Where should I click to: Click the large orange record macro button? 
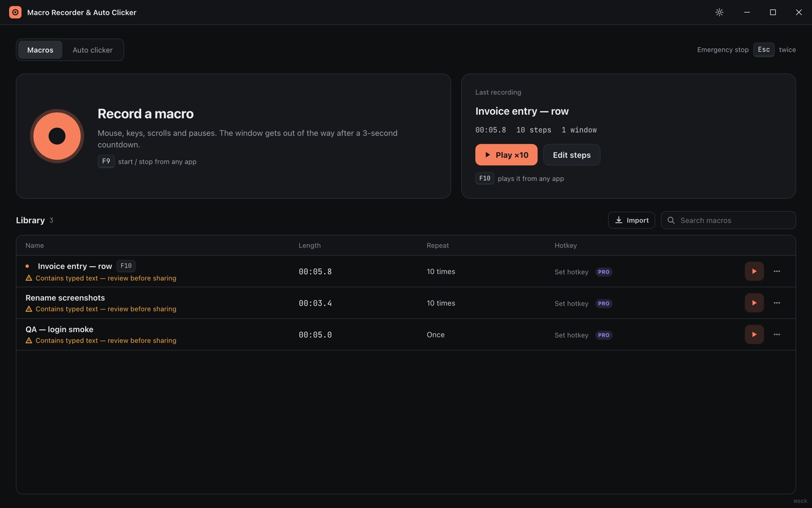click(x=57, y=136)
